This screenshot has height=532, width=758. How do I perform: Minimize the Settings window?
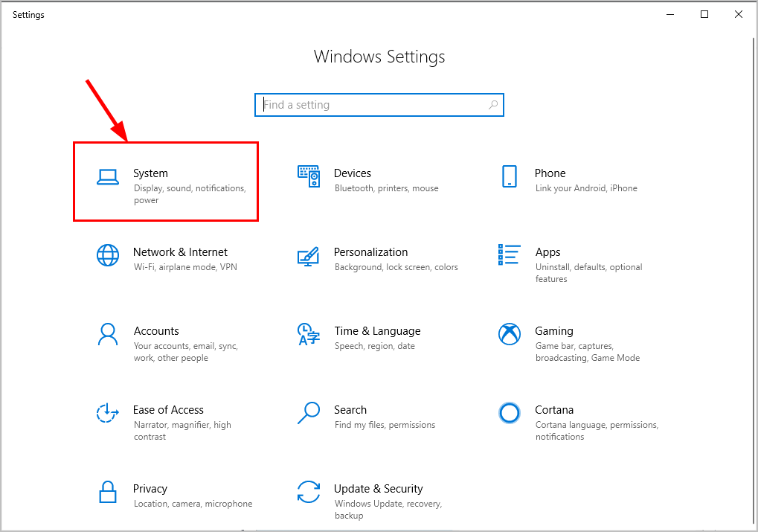(x=670, y=15)
